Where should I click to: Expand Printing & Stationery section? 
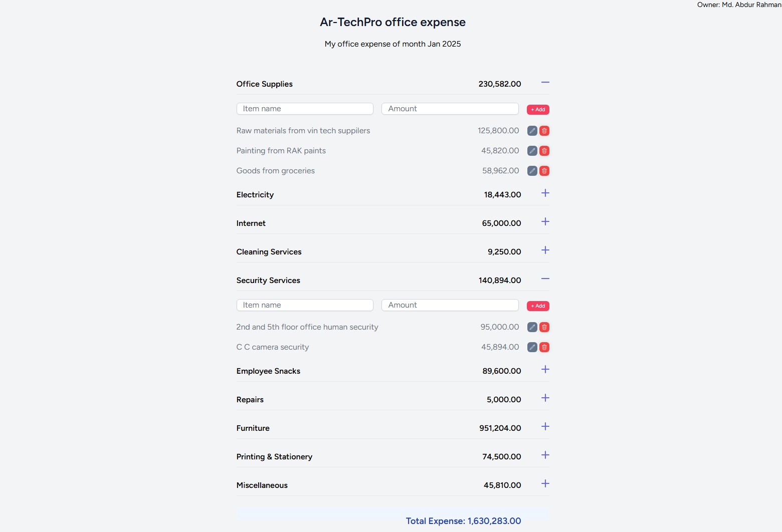tap(545, 455)
